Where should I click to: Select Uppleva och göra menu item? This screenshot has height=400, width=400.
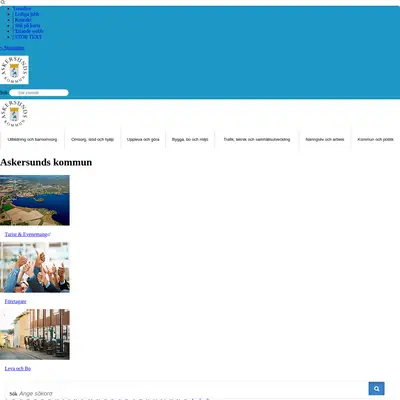coord(143,139)
